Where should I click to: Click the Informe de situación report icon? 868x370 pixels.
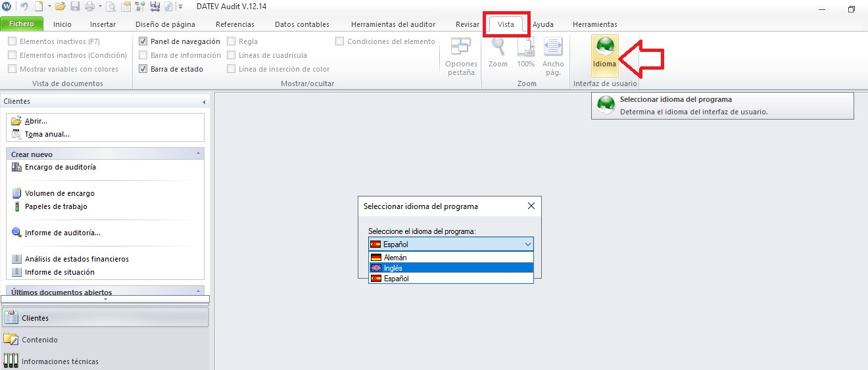pyautogui.click(x=17, y=272)
